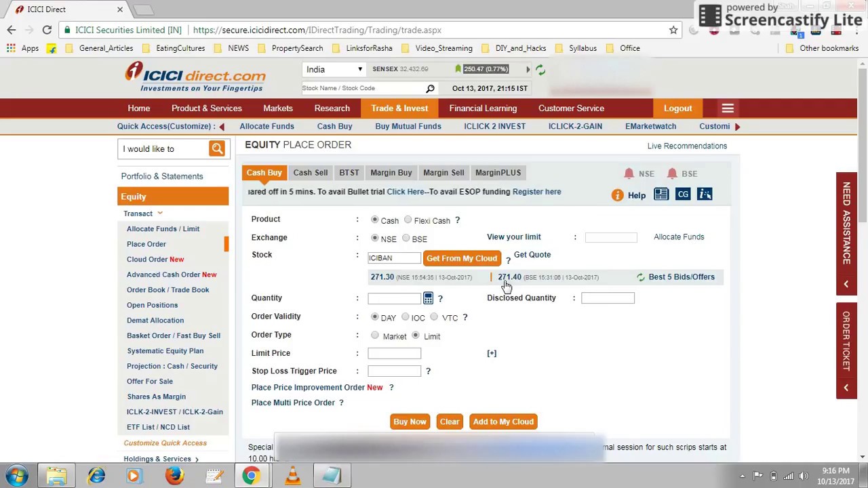Switch to the MarginPLUS tab

pos(498,173)
